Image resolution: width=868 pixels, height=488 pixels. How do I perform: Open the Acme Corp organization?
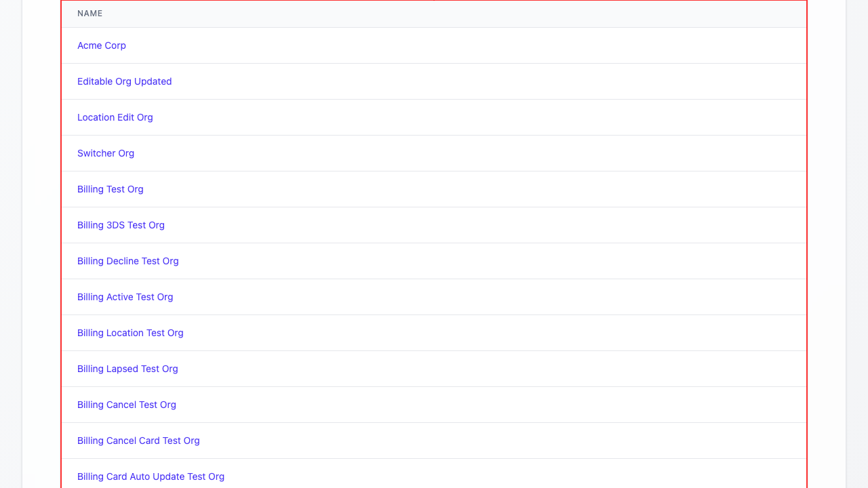pyautogui.click(x=102, y=45)
